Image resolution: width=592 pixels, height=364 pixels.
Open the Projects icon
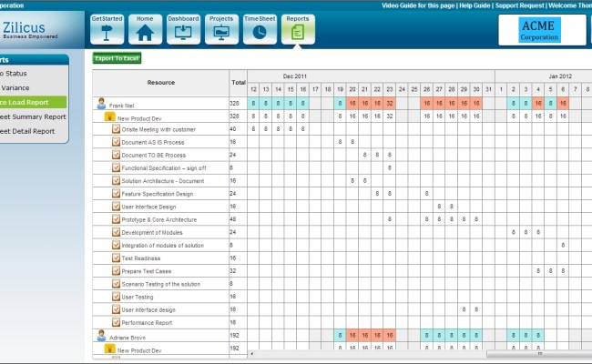(x=221, y=29)
